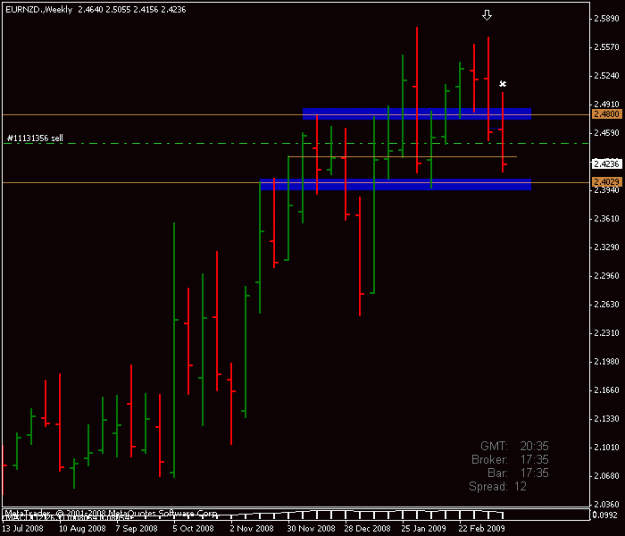Click the 2.1980 price scale value

(606, 361)
